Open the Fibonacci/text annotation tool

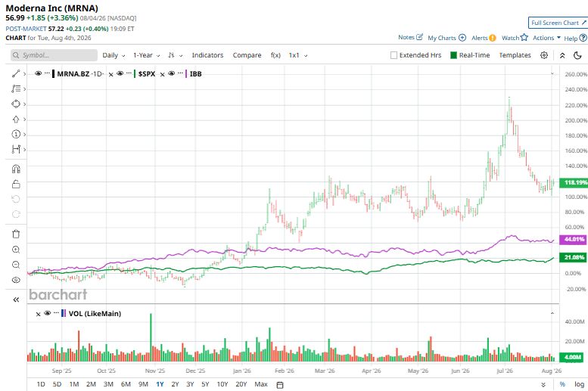(x=16, y=88)
